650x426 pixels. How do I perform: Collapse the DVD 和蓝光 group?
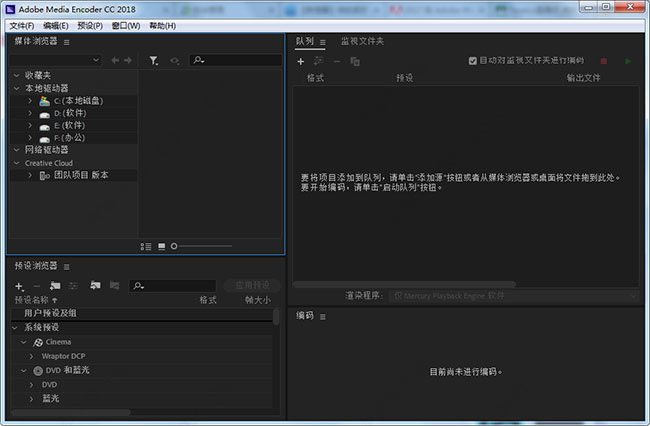[x=24, y=370]
